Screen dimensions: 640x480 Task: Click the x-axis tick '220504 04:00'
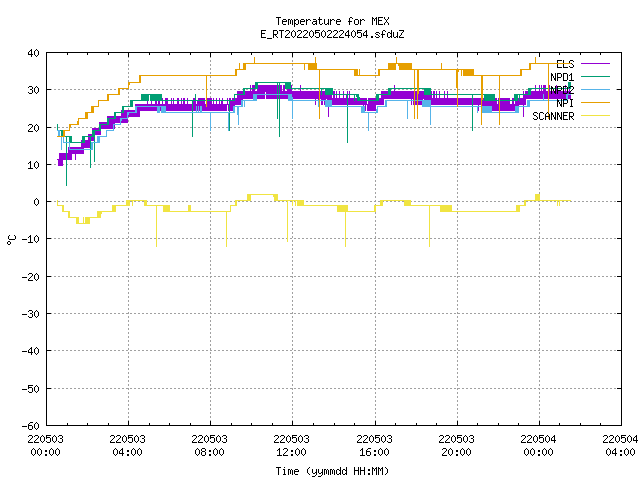(x=620, y=446)
